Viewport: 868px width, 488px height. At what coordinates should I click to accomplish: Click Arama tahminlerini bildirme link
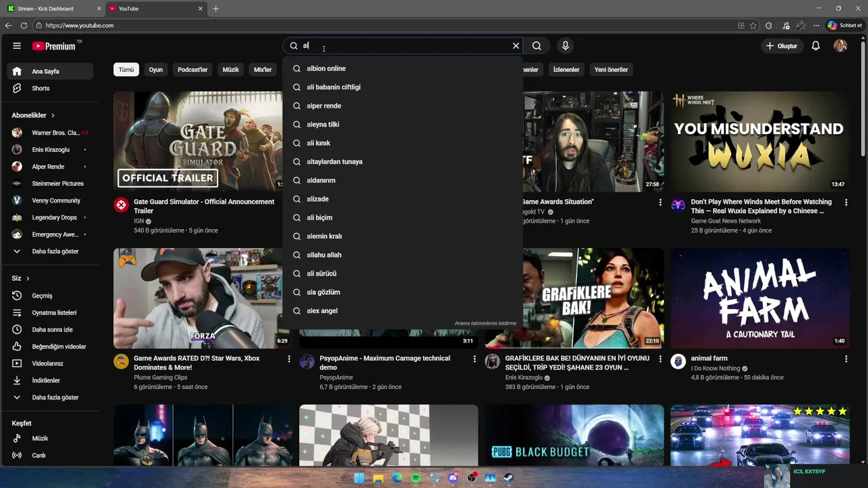point(485,323)
